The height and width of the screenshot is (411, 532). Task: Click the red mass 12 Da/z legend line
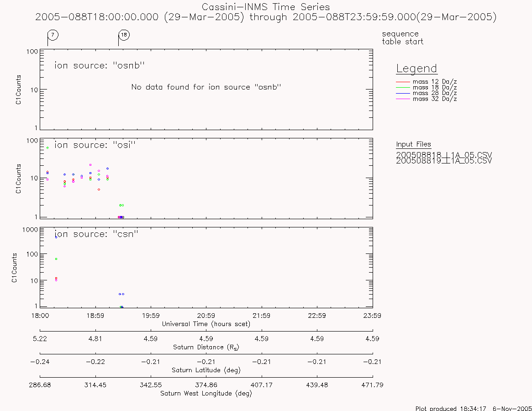coord(403,82)
